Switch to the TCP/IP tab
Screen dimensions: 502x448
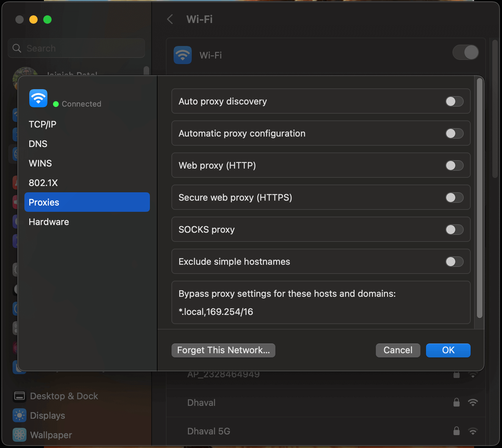point(42,124)
